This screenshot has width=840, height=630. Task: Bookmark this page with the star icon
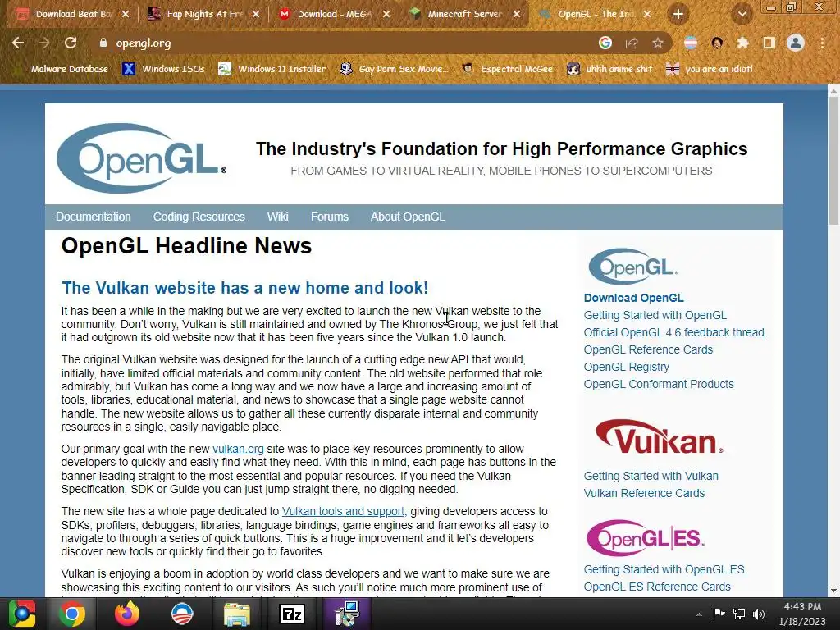coord(658,43)
